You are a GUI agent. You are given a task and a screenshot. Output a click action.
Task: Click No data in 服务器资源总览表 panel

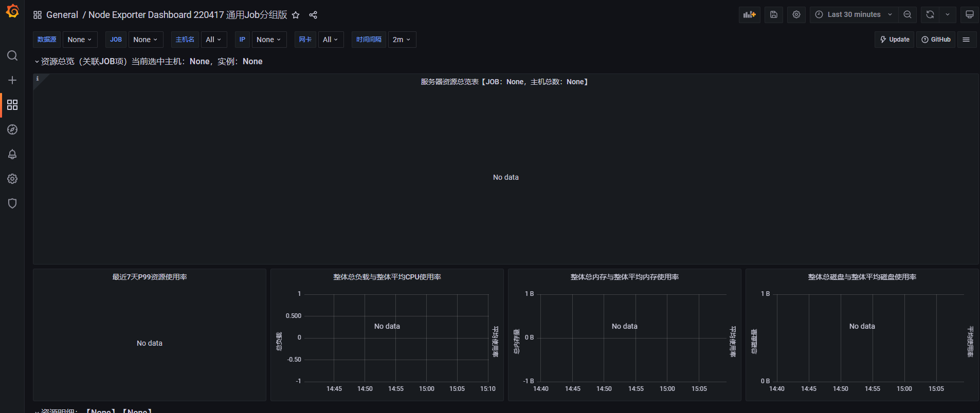click(506, 177)
